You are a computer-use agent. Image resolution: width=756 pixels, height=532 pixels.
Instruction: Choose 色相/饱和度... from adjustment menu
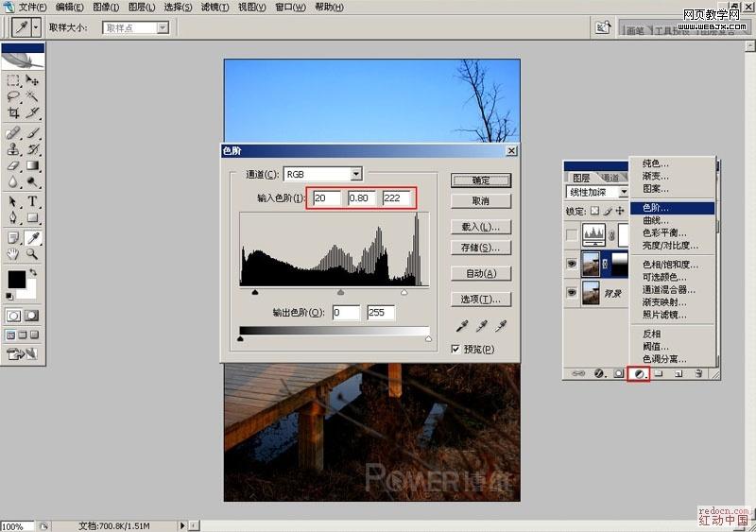(x=672, y=265)
